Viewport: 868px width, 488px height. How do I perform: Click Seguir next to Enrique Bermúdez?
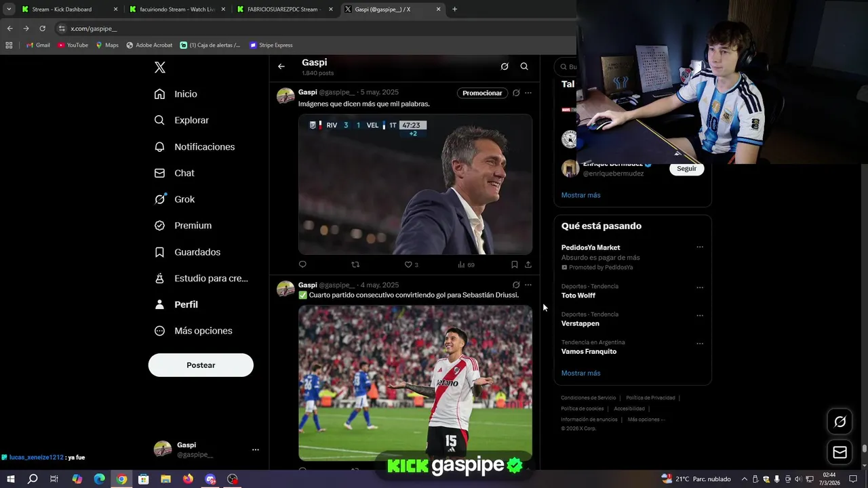tap(686, 169)
